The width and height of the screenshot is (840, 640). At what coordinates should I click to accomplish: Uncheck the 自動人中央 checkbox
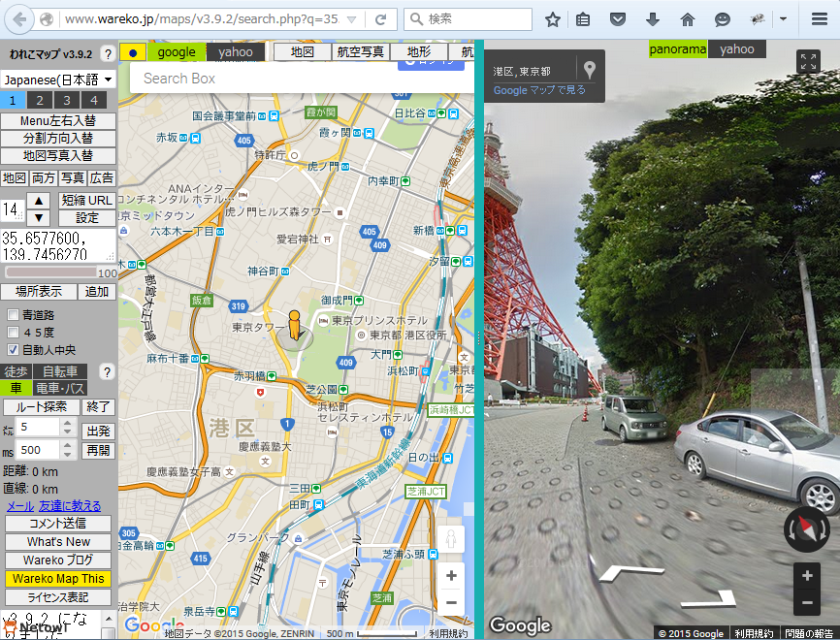tap(13, 350)
